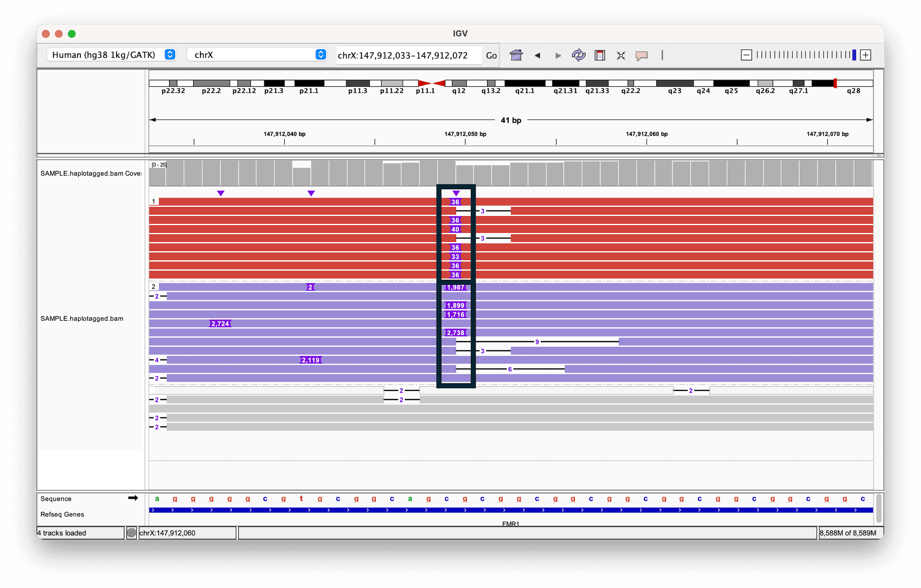Capture a screenshot using the camera region icon
Image resolution: width=921 pixels, height=588 pixels.
(x=599, y=56)
